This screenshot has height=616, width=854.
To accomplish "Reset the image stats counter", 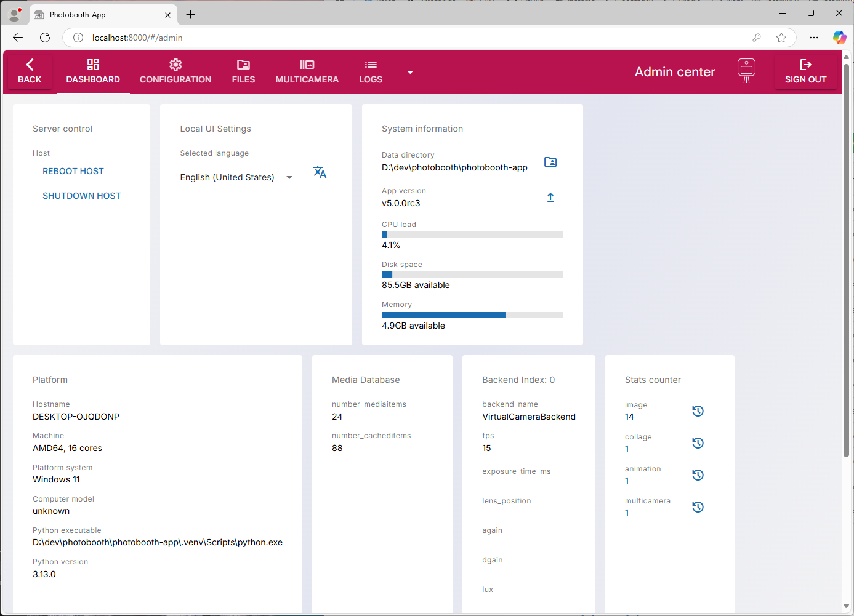I will click(698, 411).
